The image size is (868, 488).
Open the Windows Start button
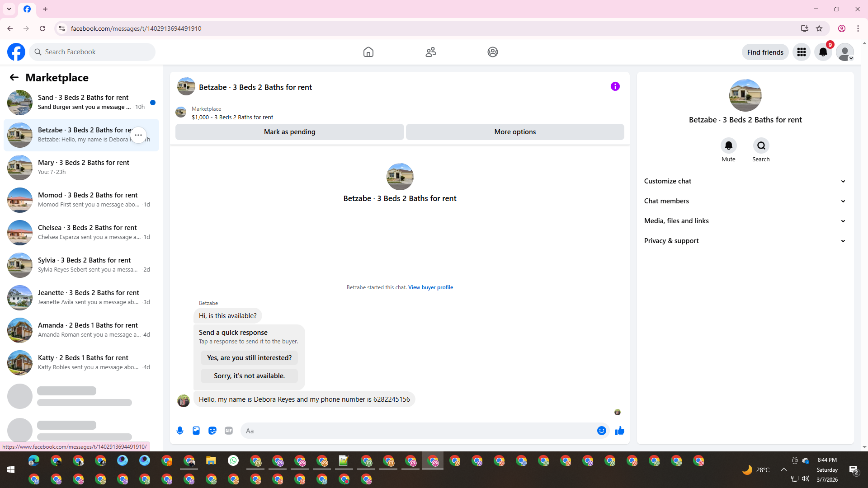pyautogui.click(x=11, y=470)
